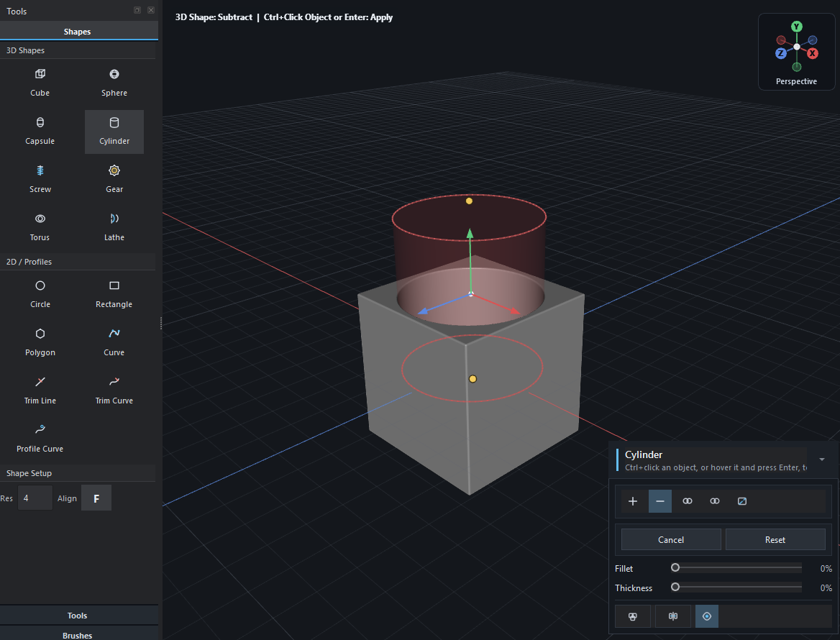The width and height of the screenshot is (840, 640).
Task: Select overlapping-circles mode next to minus button
Action: (x=688, y=501)
